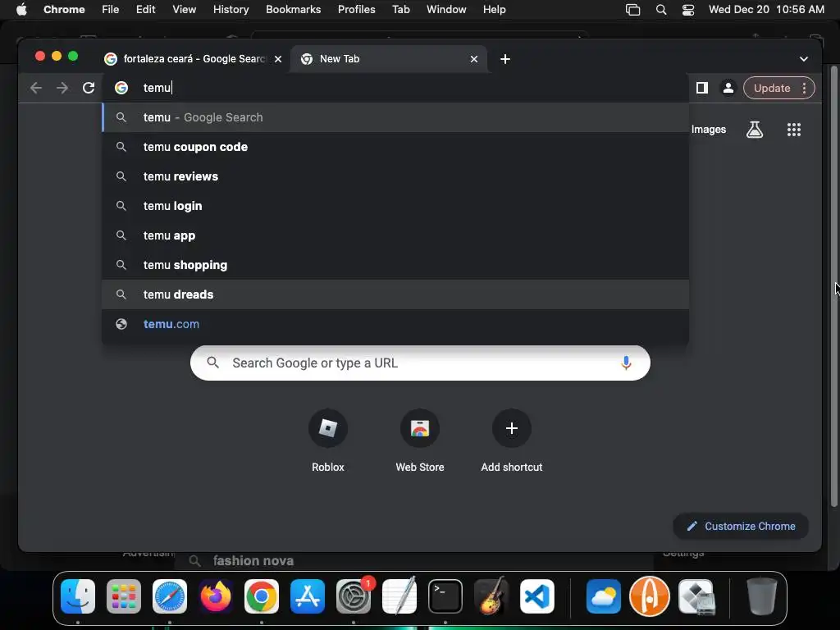Screen dimensions: 840x630
Task: Start voice search with microphone icon
Action: 626,363
